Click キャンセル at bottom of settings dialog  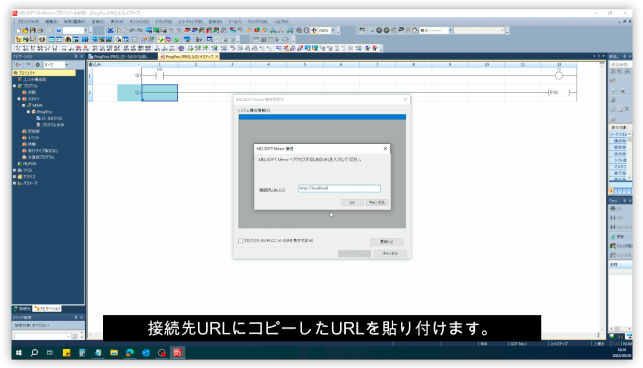[x=390, y=254]
